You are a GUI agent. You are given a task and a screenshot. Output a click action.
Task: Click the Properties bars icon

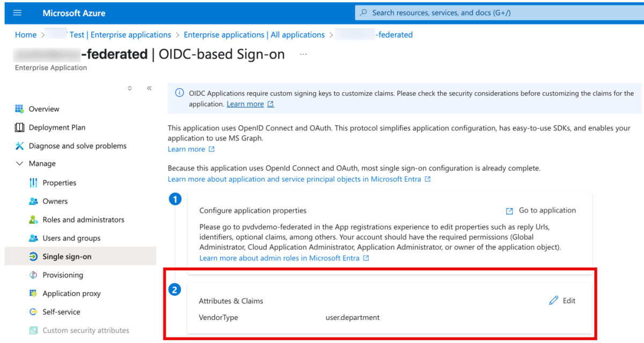tap(33, 183)
